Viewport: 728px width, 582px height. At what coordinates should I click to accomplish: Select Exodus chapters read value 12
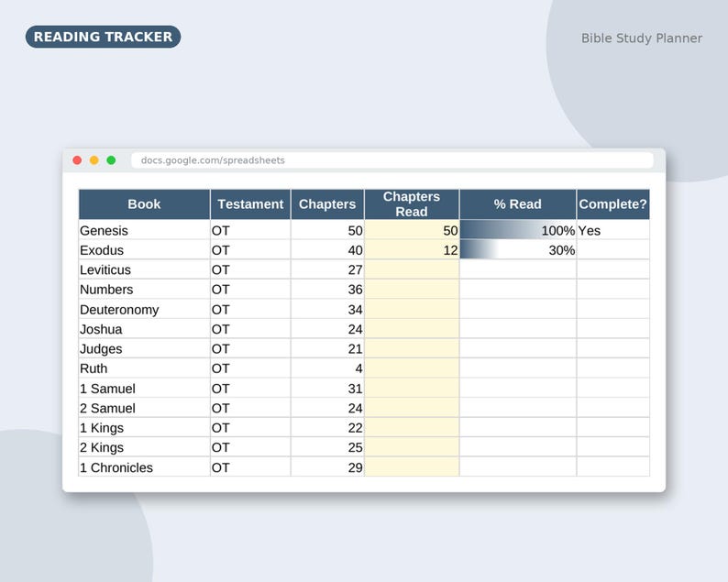point(412,249)
